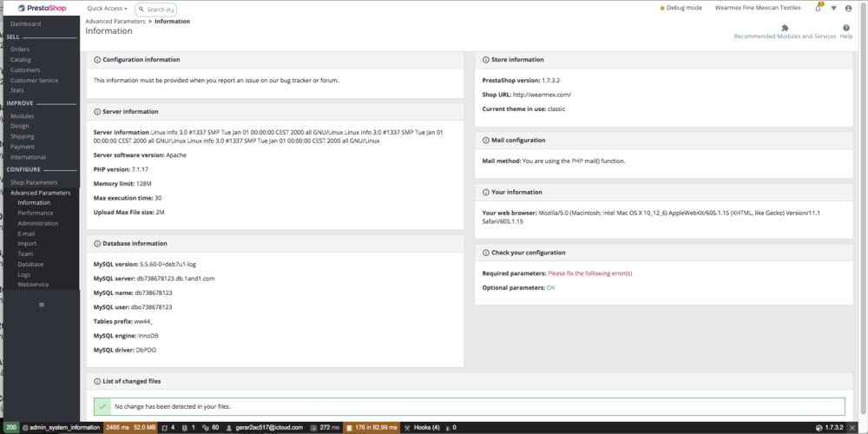Select the Import submenu item
This screenshot has height=434, width=868.
pos(27,244)
